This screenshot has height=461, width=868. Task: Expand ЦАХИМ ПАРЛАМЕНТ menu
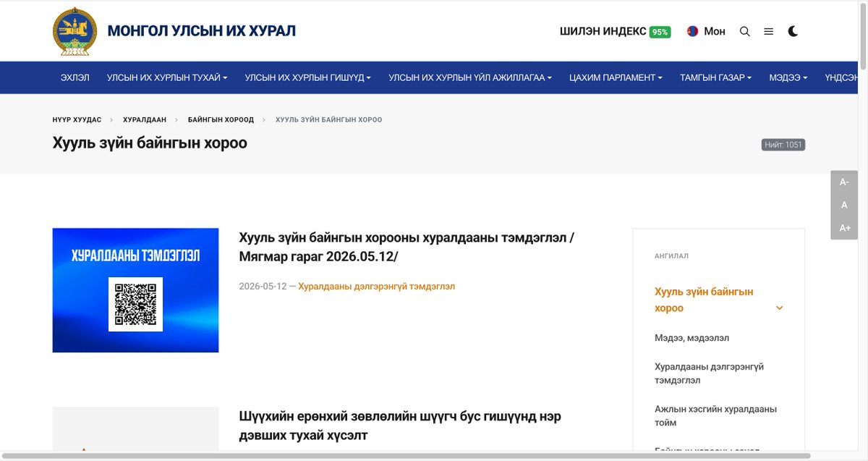[x=616, y=77]
